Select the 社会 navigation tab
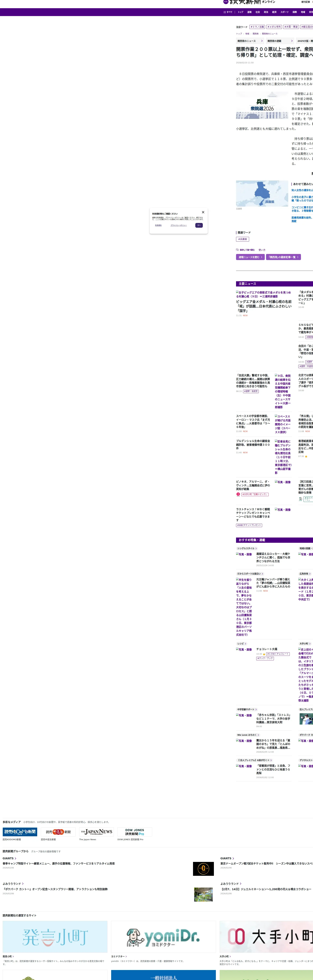Image resolution: width=313 pixels, height=980 pixels. pyautogui.click(x=258, y=12)
